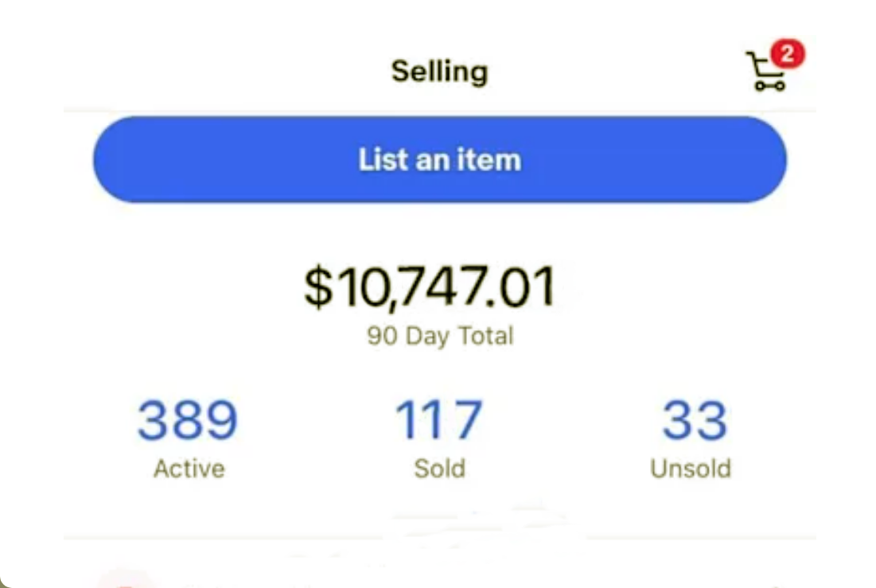This screenshot has width=876, height=588.
Task: Select the Unsold label
Action: pos(690,469)
